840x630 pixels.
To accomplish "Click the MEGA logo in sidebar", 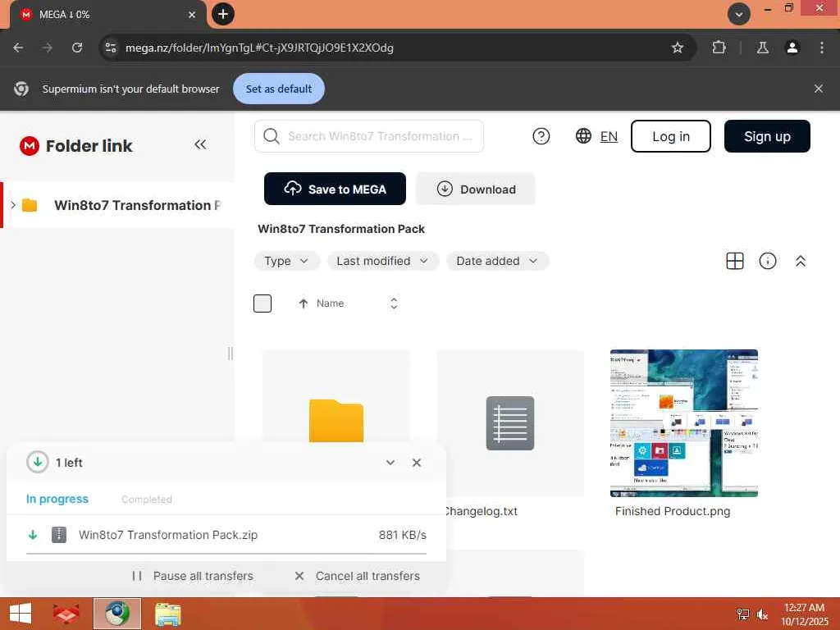I will 30,146.
